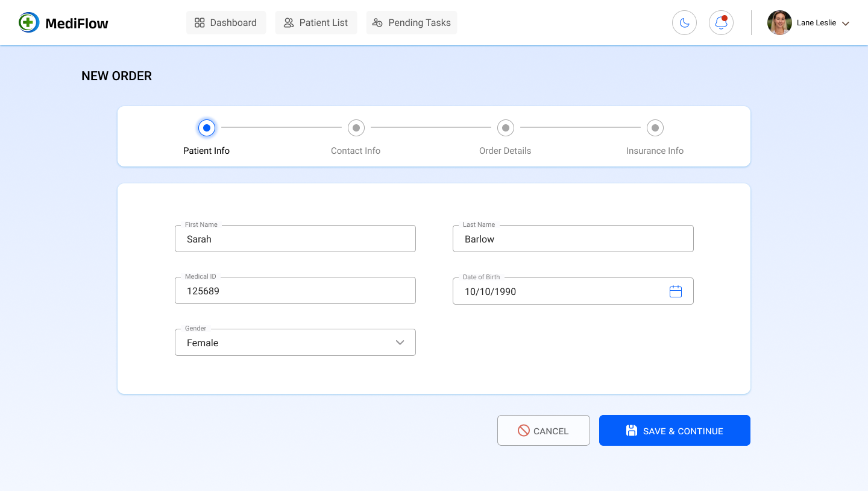This screenshot has width=868, height=491.
Task: Click Save & Continue
Action: pos(675,431)
